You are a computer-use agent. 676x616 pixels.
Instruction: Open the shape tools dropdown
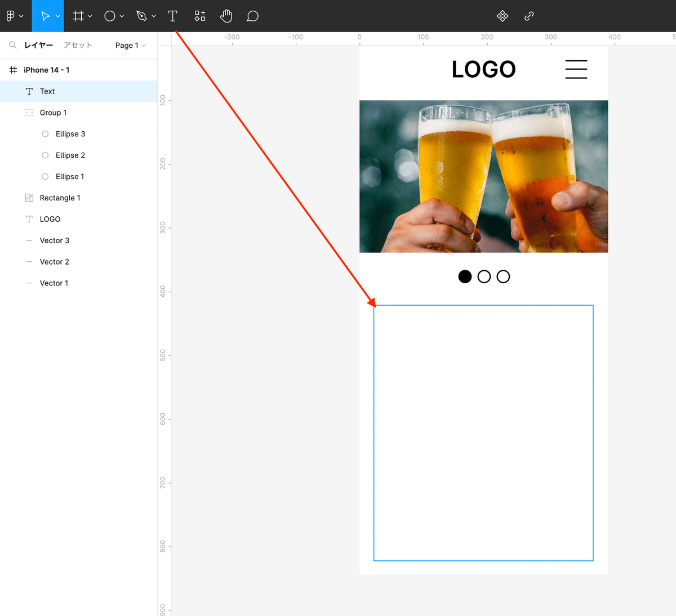[122, 16]
